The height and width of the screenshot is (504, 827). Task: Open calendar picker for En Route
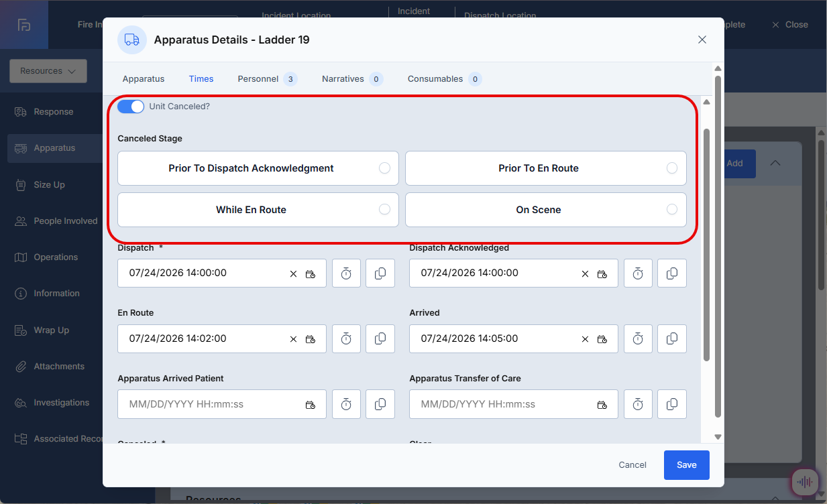click(311, 339)
